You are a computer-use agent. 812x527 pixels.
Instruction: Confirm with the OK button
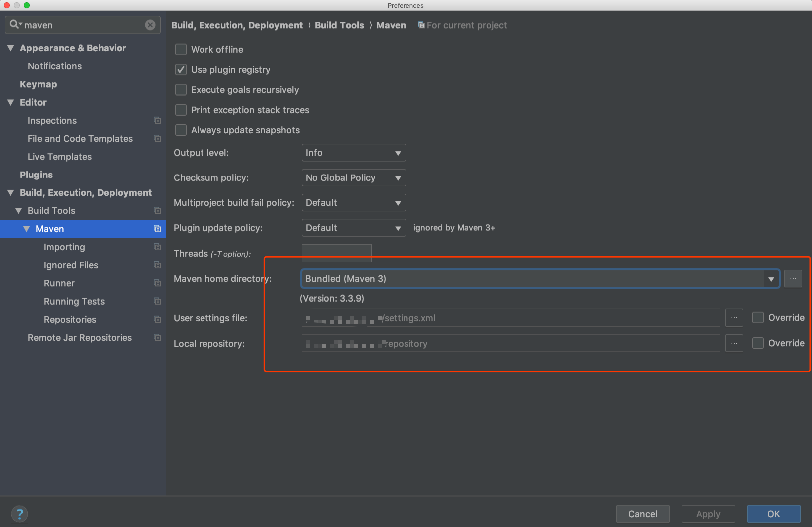point(774,514)
